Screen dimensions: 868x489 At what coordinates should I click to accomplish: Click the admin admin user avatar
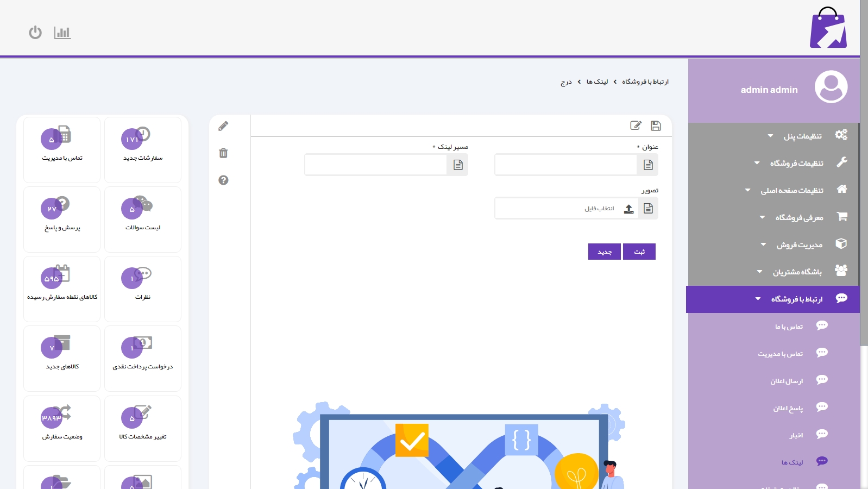[x=831, y=87]
